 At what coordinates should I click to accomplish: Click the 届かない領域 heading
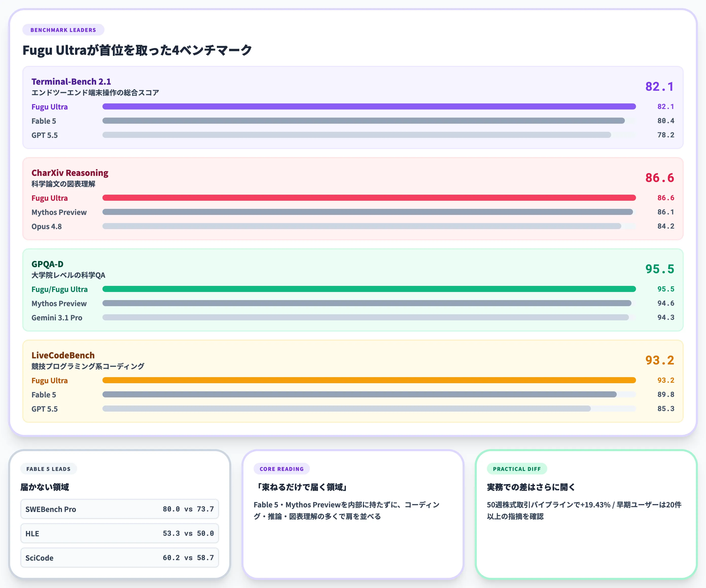pyautogui.click(x=45, y=487)
